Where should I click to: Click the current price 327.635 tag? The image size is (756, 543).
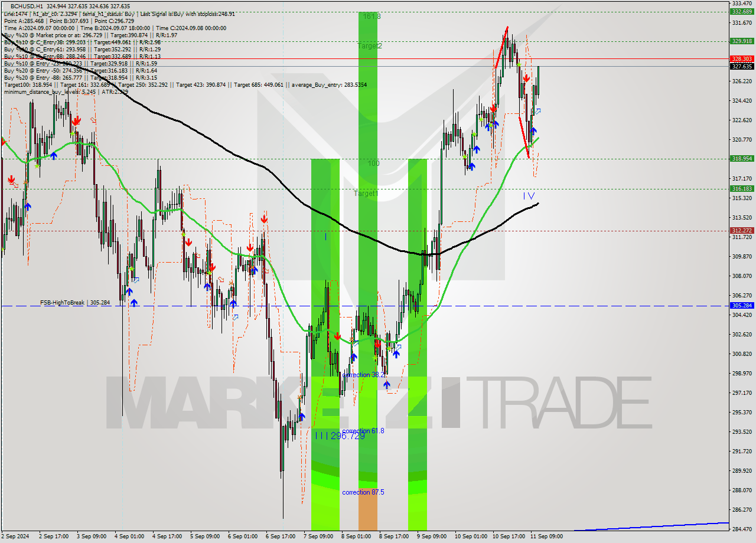tap(742, 66)
